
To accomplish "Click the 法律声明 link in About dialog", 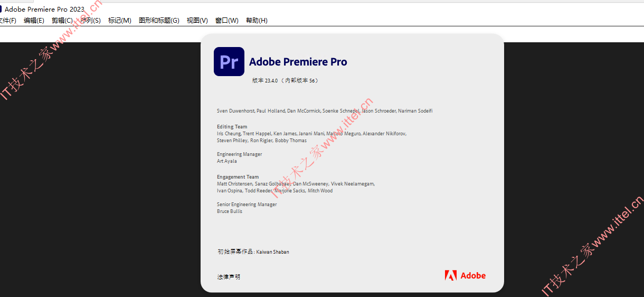I will pyautogui.click(x=229, y=277).
